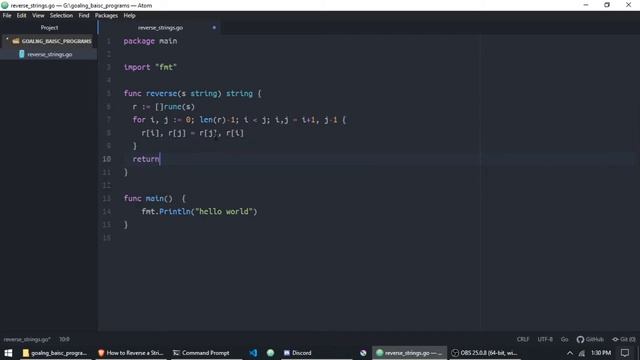Switch to the OBS 25.0.8 taskbar window
The width and height of the screenshot is (640, 360).
point(485,353)
